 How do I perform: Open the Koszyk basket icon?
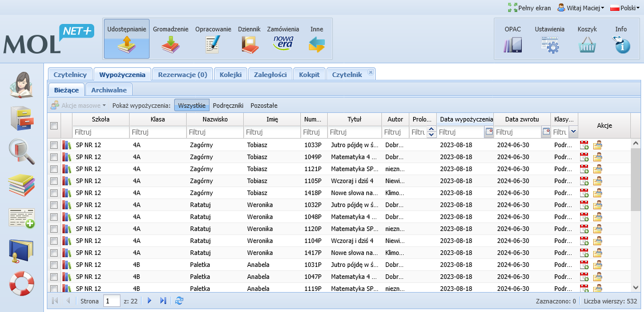click(x=587, y=44)
